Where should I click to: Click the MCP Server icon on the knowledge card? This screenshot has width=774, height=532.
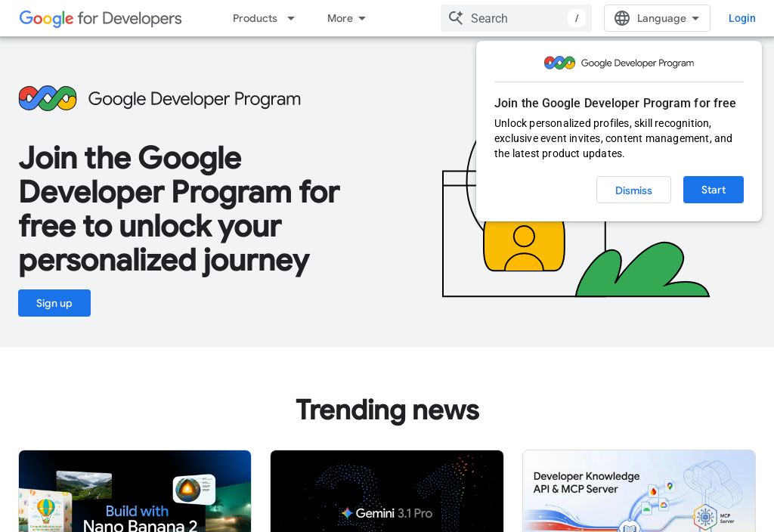tap(706, 518)
